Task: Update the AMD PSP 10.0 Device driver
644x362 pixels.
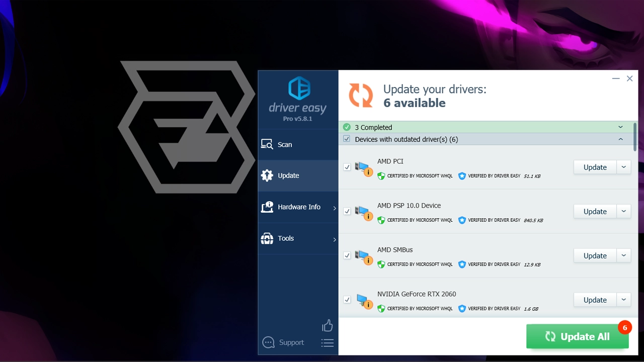Action: click(x=595, y=211)
